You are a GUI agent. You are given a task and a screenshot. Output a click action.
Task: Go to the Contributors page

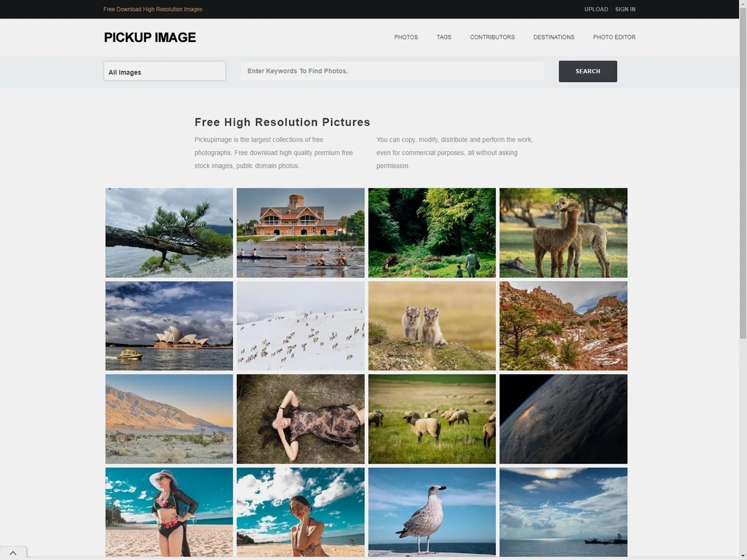tap(492, 37)
